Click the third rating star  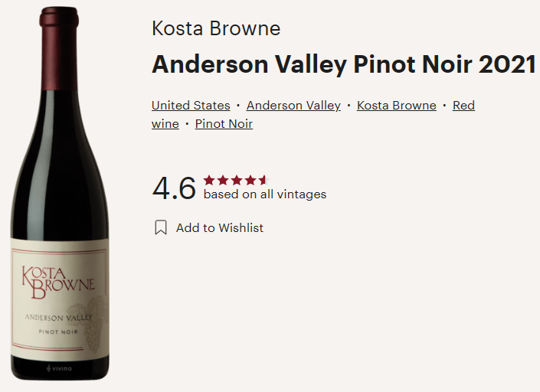point(236,180)
